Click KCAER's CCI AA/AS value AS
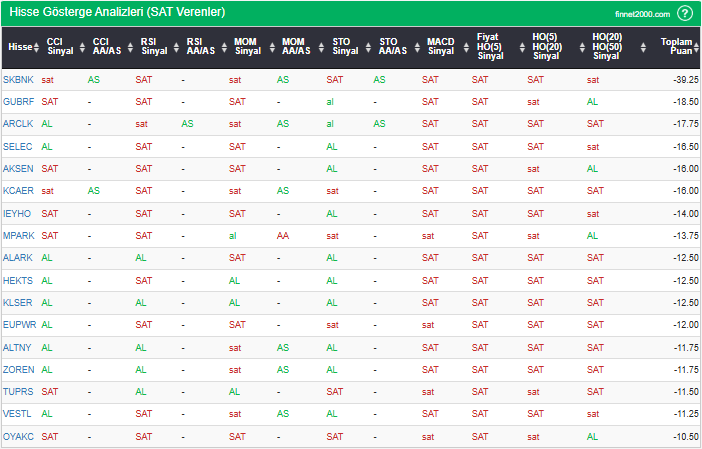 94,191
